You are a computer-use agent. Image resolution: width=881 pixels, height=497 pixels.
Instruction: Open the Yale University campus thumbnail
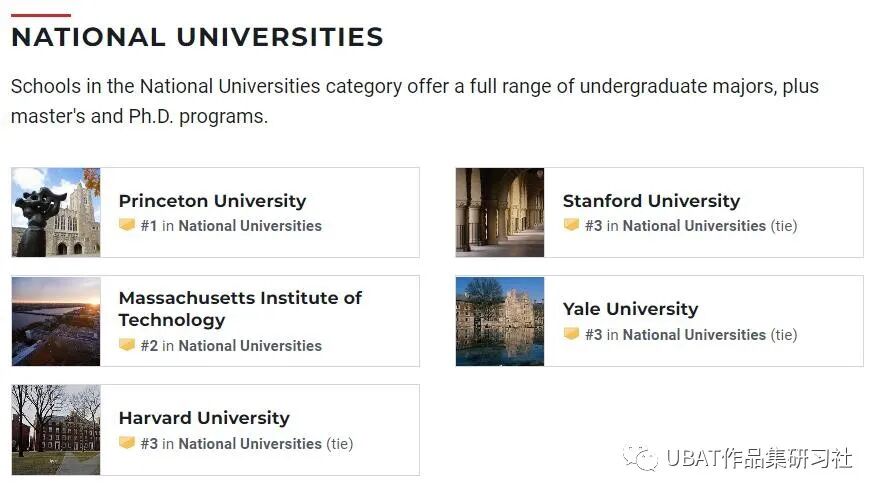click(x=500, y=321)
